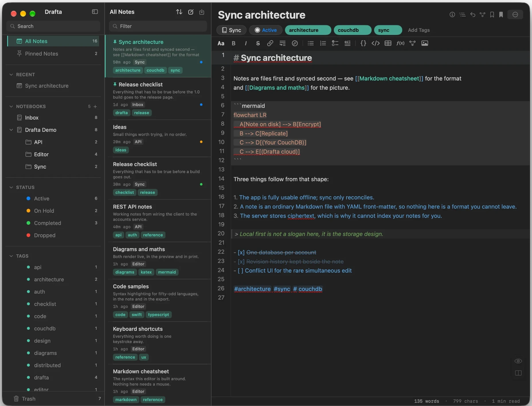Screen dimensions: 532x406
Task: Click the Filter notes field
Action: (x=158, y=26)
